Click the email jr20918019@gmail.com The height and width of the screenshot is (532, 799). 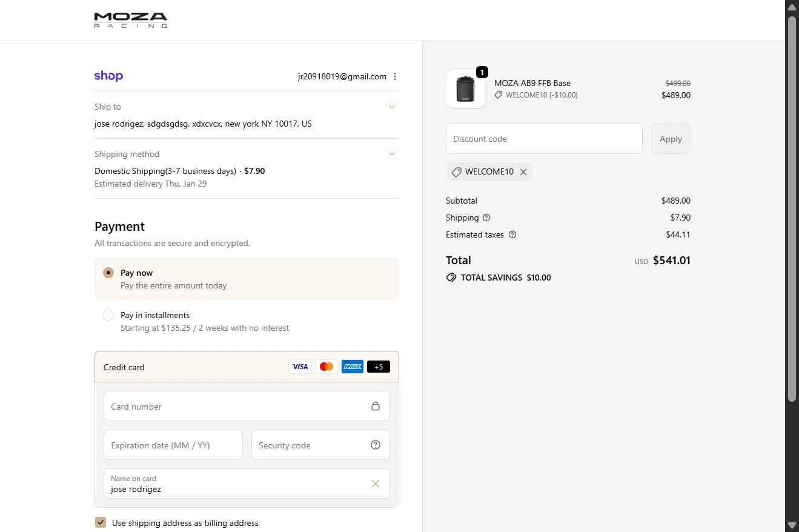(342, 76)
